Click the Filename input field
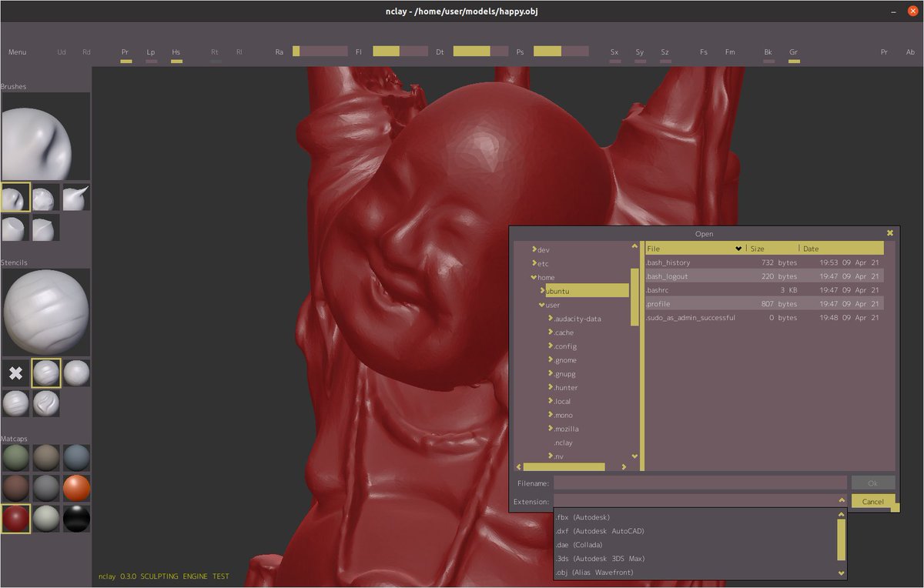The image size is (924, 588). pos(700,483)
